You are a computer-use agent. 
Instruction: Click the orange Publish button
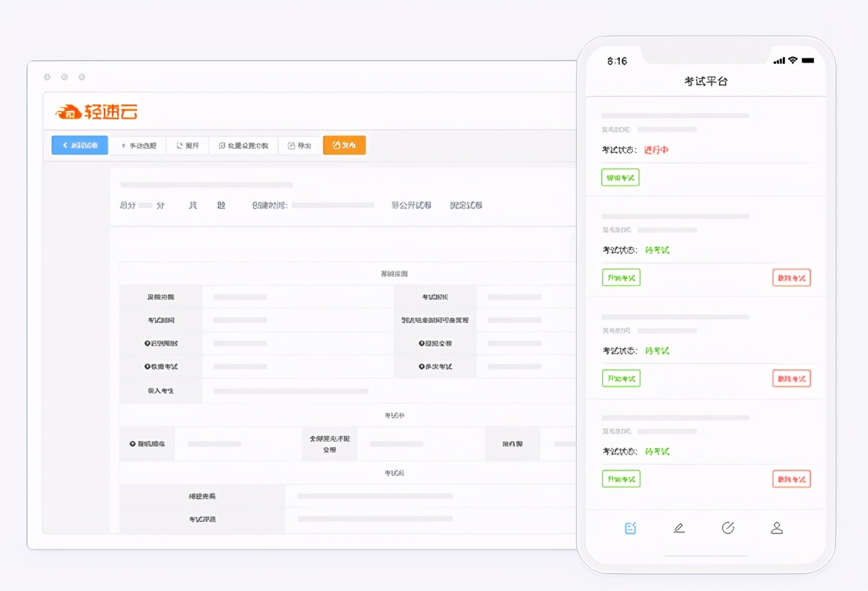click(344, 145)
